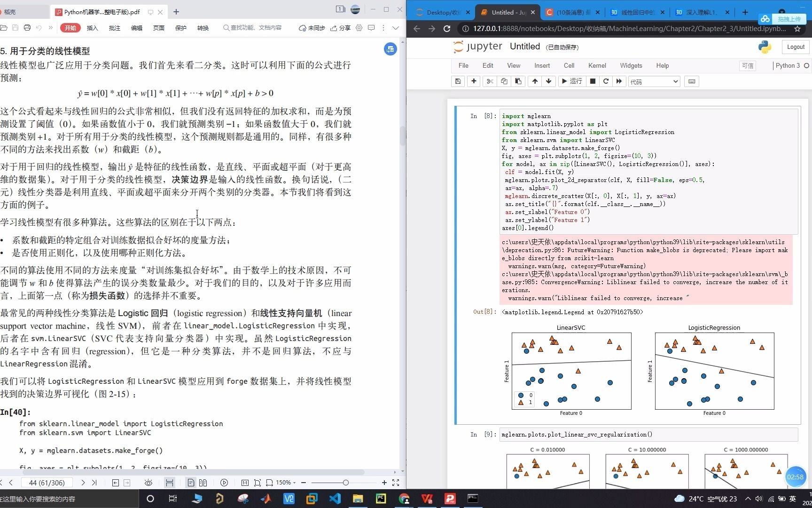Select the 转换 tab in the PDF reader
Viewport: 812px width, 508px height.
pyautogui.click(x=203, y=28)
